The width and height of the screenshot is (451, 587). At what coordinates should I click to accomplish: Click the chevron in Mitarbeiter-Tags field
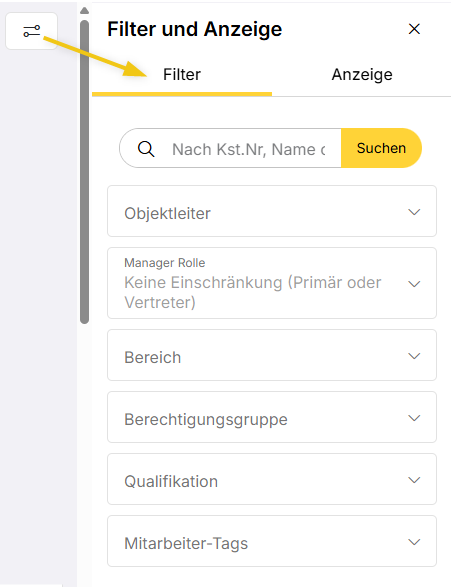pos(414,542)
